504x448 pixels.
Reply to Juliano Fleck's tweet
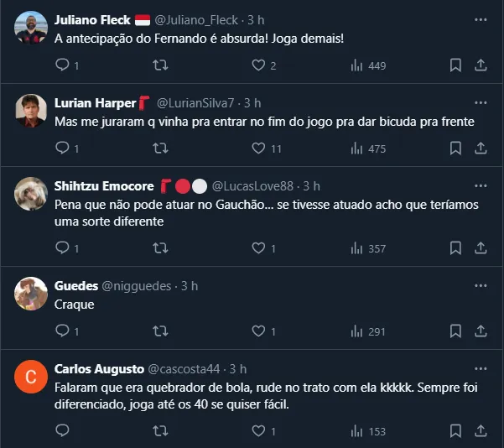(x=62, y=65)
